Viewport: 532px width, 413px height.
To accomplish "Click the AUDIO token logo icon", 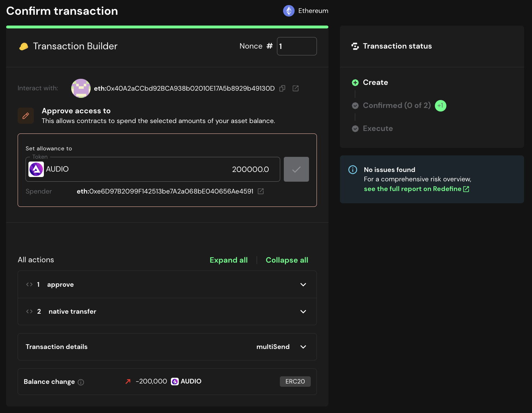I will pyautogui.click(x=36, y=169).
